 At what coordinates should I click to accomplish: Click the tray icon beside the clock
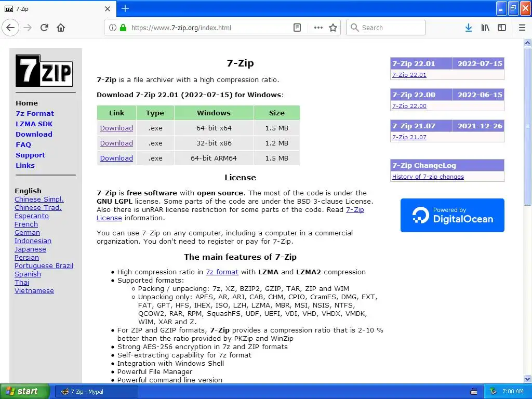(494, 391)
